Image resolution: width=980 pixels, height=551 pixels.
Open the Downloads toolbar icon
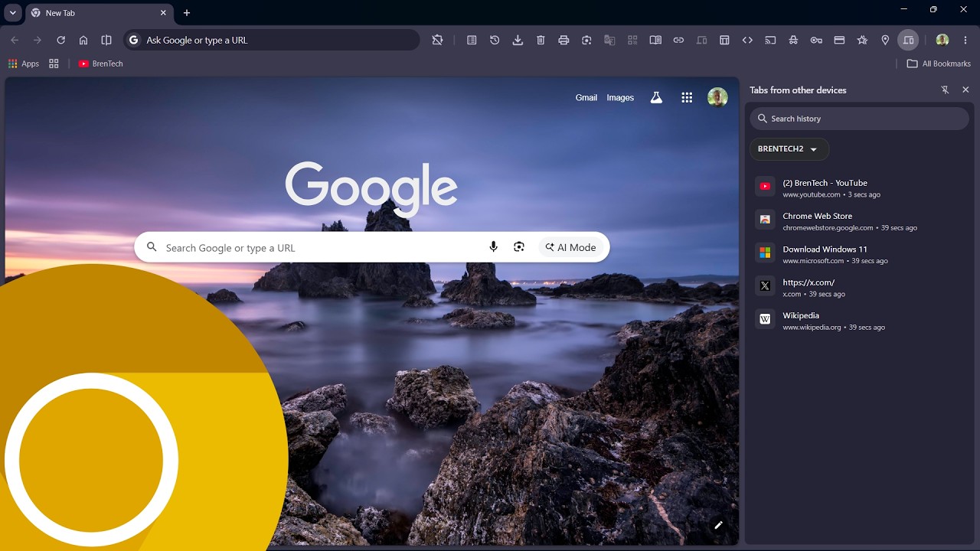(x=518, y=40)
